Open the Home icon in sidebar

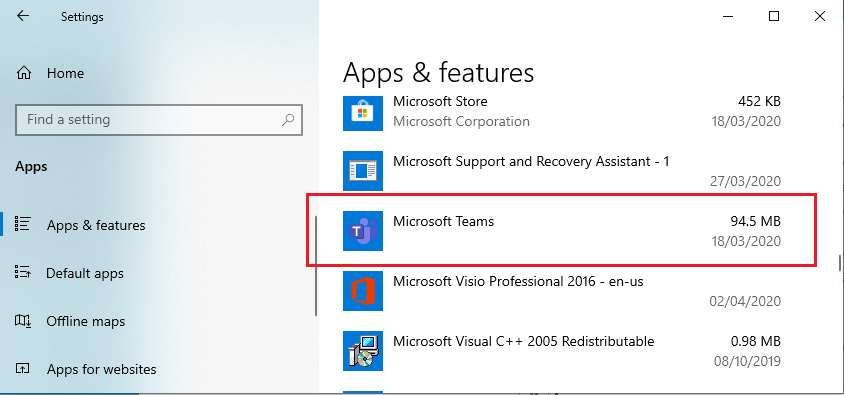tap(24, 73)
